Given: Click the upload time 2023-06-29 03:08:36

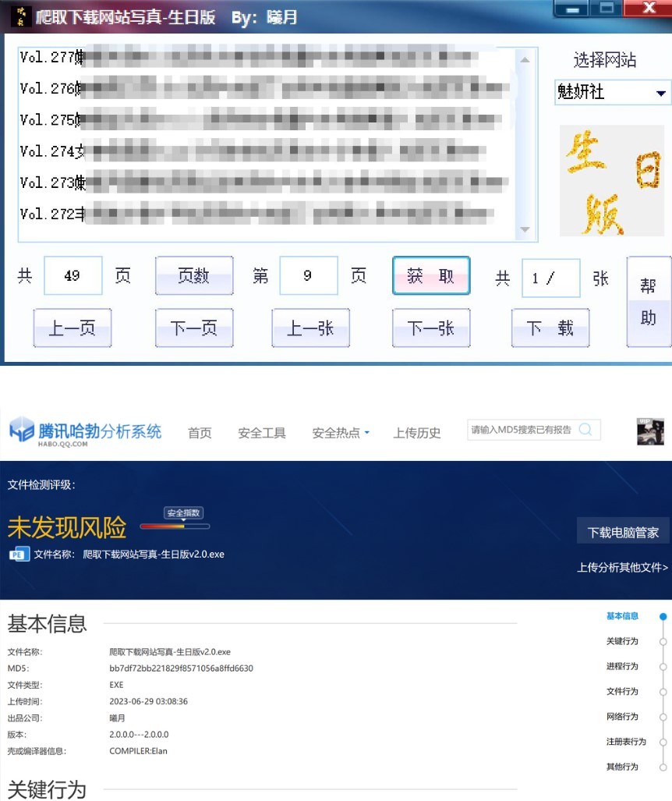Looking at the screenshot, I should point(149,701).
